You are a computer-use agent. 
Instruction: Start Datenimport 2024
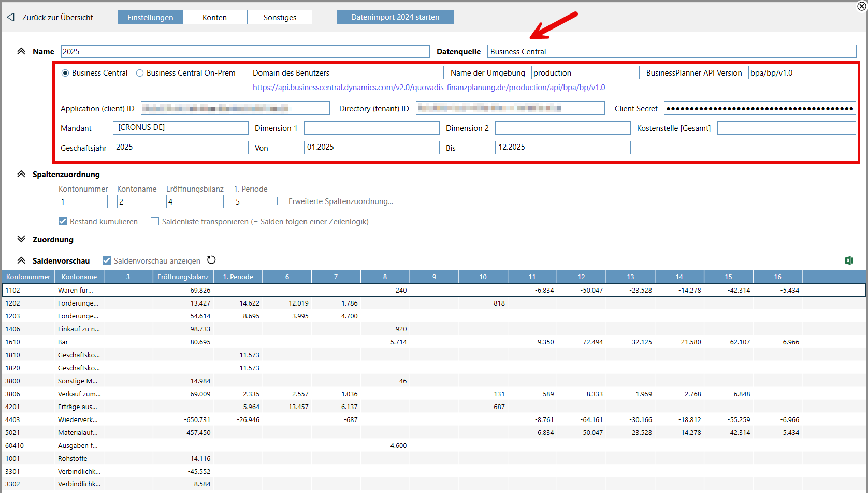coord(395,17)
